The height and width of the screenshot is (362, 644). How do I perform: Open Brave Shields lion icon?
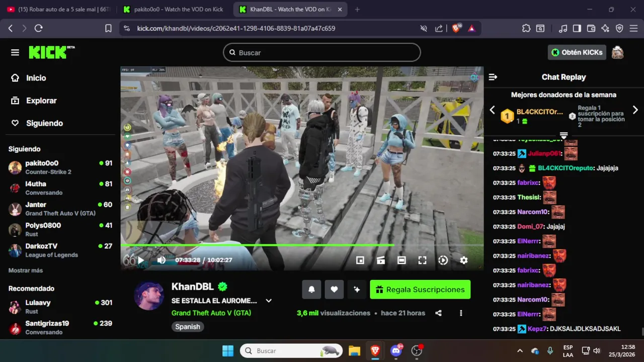click(456, 29)
